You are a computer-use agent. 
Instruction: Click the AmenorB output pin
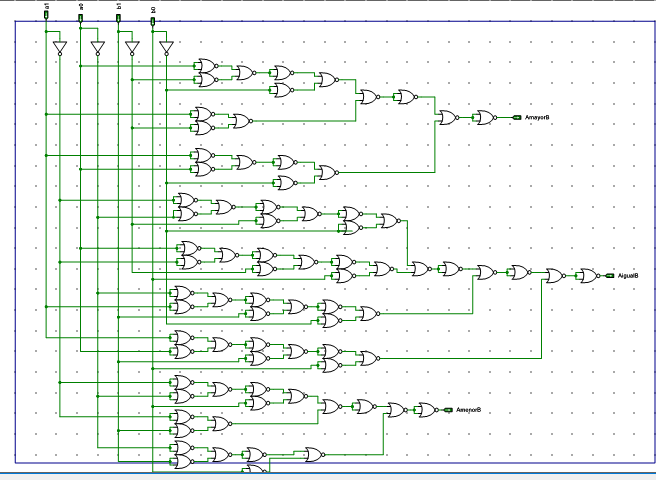[x=448, y=410]
